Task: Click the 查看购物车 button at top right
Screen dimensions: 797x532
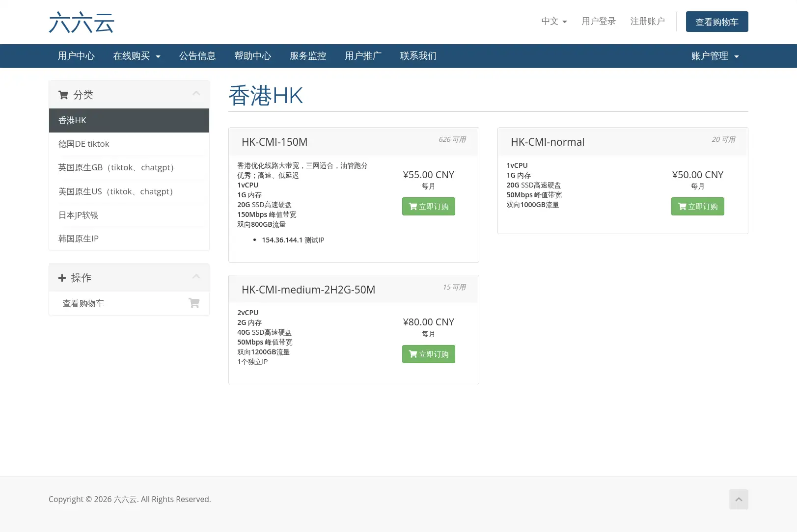Action: [717, 22]
